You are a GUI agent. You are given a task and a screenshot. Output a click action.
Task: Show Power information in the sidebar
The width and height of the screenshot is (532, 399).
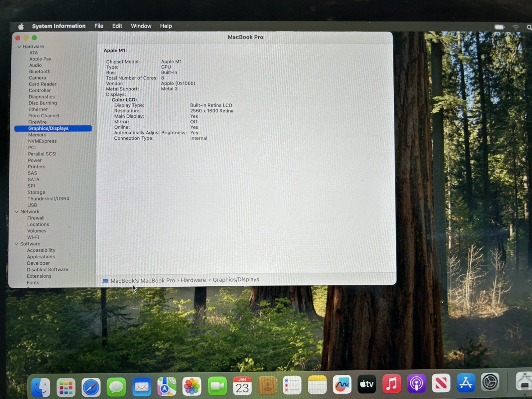coord(35,160)
